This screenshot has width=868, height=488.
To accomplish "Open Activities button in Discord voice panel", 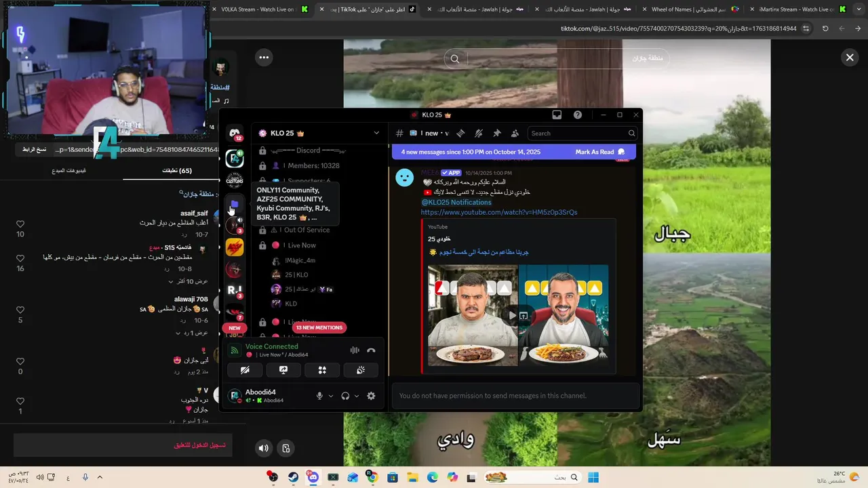I will [322, 370].
